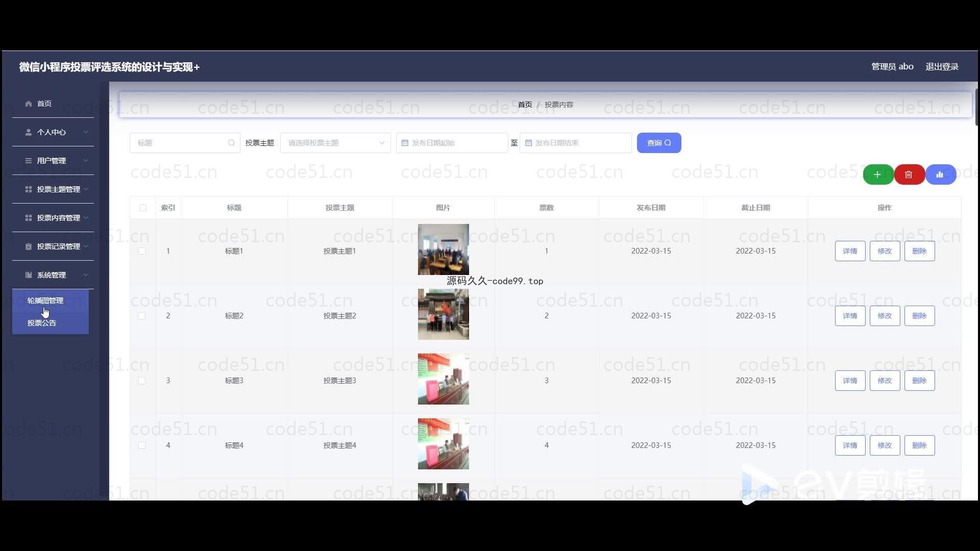This screenshot has width=980, height=551.
Task: Click the grid icon beside 投票主题管理
Action: point(29,189)
